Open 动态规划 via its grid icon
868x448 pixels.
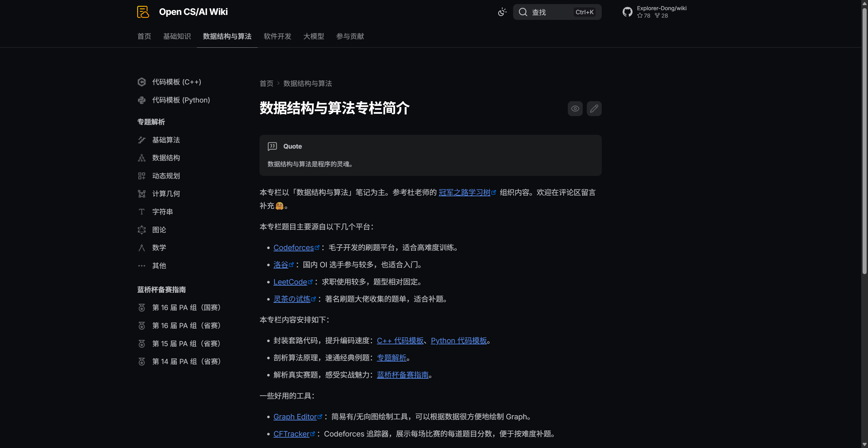[142, 175]
